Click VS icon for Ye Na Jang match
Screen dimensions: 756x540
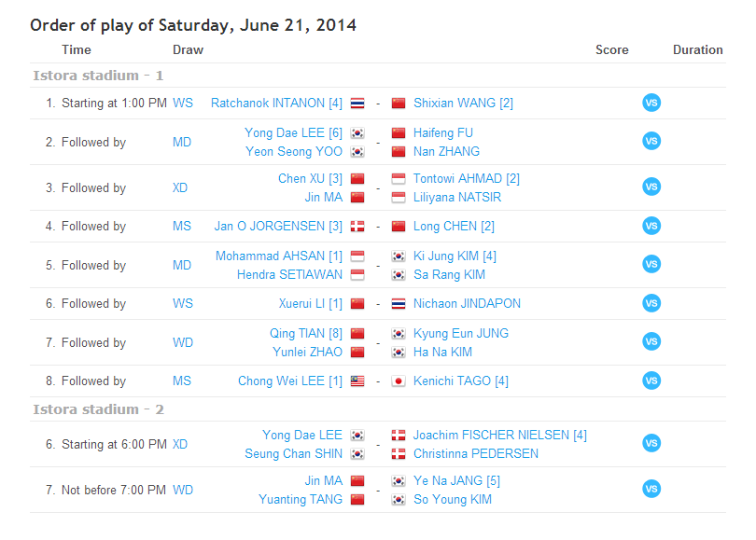651,489
